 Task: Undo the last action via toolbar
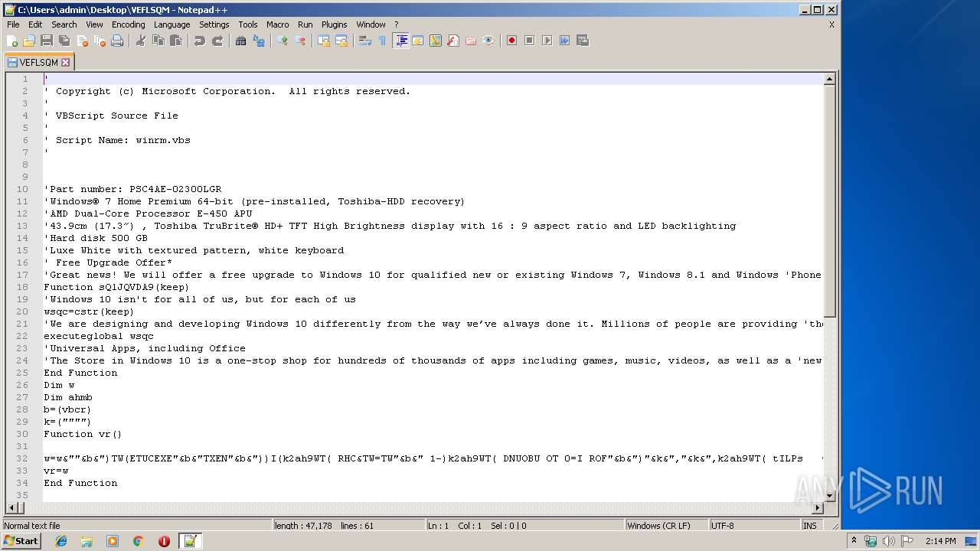[x=200, y=41]
